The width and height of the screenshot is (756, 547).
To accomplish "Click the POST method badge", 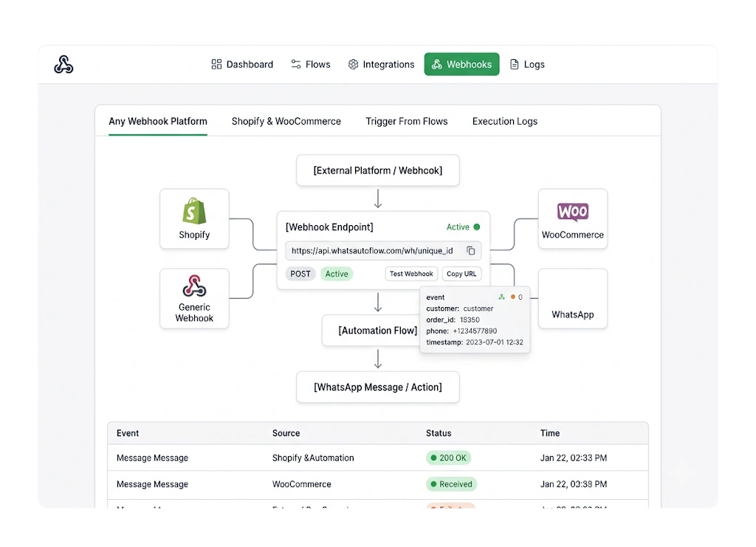I will coord(300,274).
